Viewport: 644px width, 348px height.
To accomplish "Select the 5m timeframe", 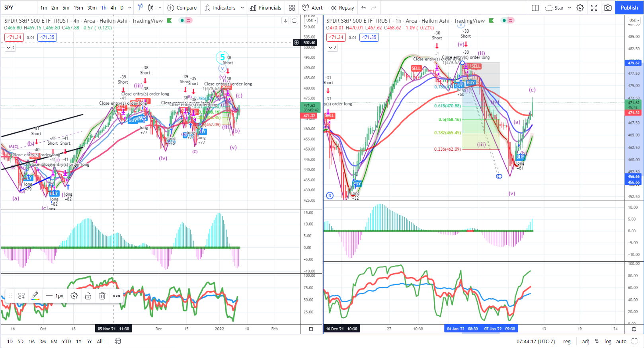I will [x=66, y=8].
